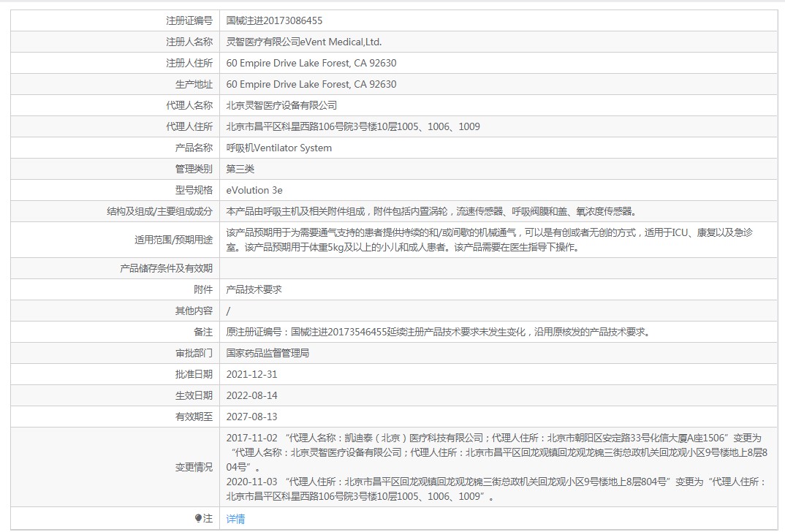Click the 详情 link at the bottom

click(235, 519)
